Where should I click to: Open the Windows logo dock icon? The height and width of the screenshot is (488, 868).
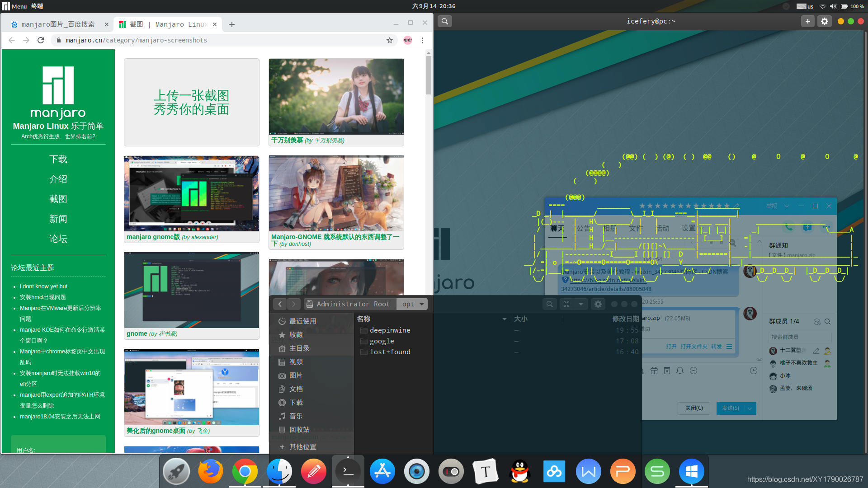(692, 471)
